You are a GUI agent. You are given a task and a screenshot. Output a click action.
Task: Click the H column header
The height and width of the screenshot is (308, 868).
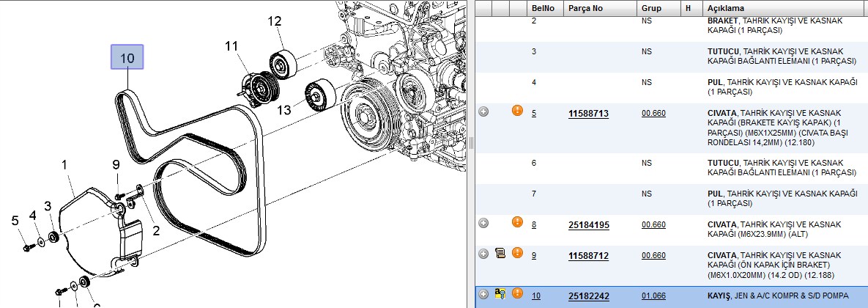point(691,8)
